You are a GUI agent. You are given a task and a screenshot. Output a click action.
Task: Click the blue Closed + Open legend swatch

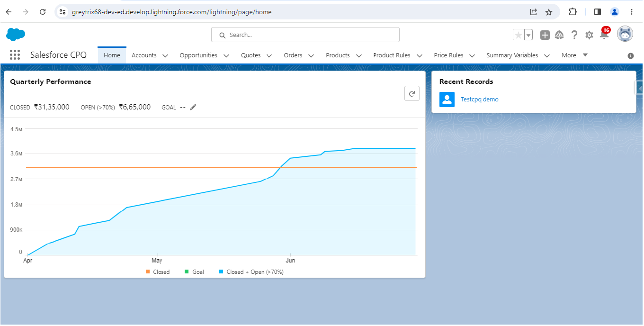click(221, 272)
